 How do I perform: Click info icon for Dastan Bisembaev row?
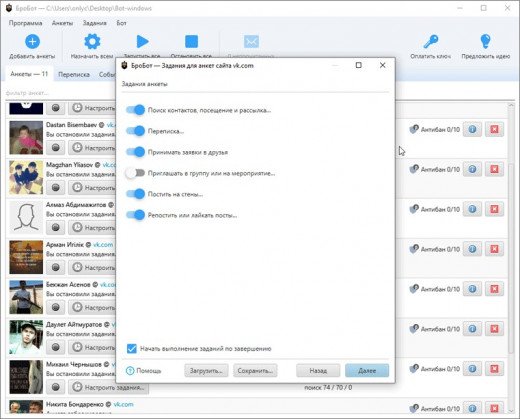point(472,129)
